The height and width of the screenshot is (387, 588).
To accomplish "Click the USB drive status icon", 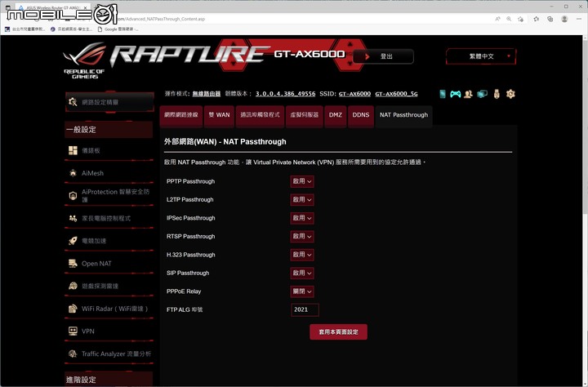I will [x=497, y=94].
